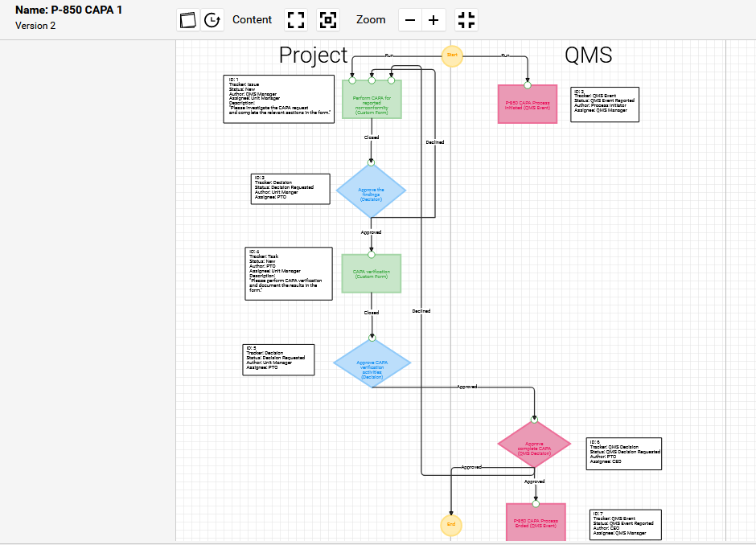Viewport: 756px width, 545px height.
Task: Zoom in with the plus button
Action: tap(433, 20)
